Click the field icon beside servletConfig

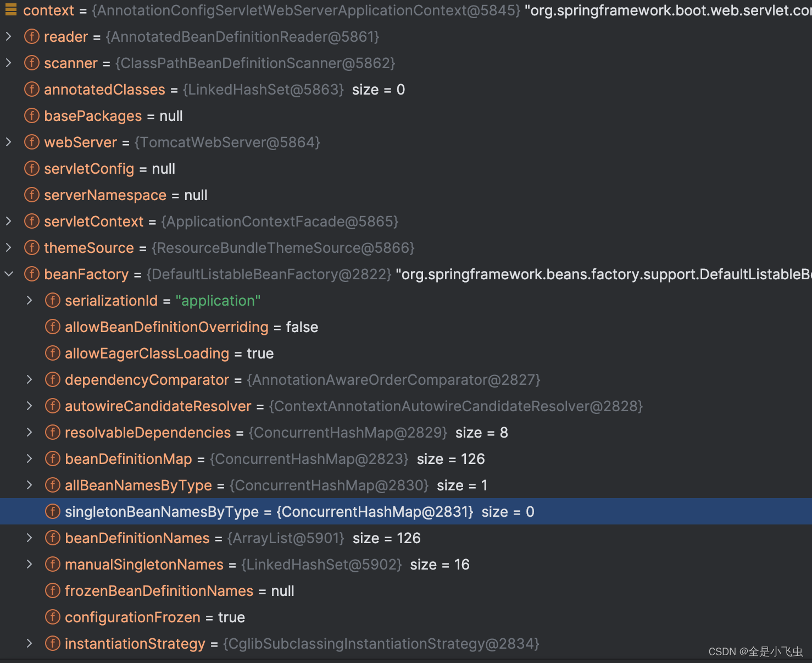click(32, 168)
